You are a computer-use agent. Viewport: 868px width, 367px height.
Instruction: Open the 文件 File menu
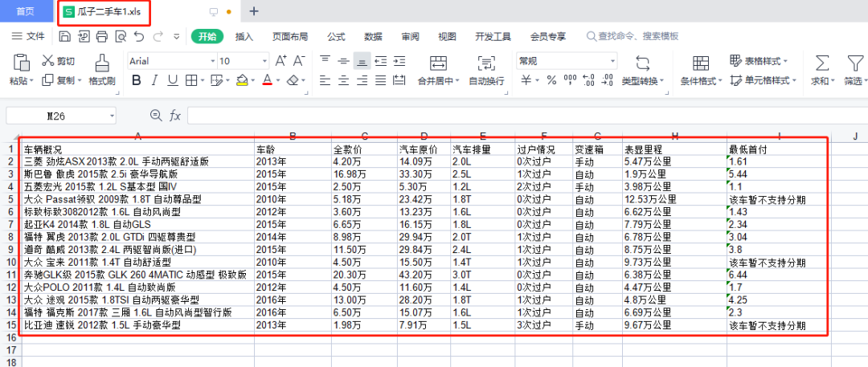click(28, 36)
